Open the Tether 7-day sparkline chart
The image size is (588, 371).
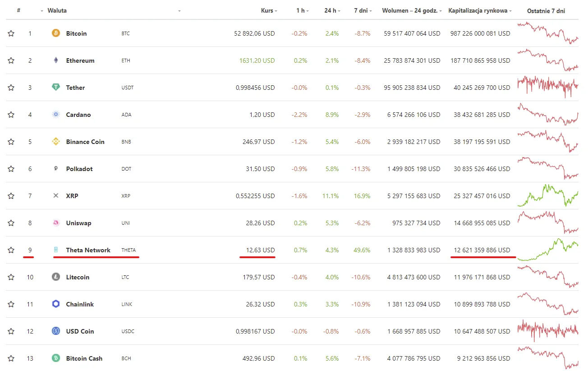pyautogui.click(x=548, y=87)
